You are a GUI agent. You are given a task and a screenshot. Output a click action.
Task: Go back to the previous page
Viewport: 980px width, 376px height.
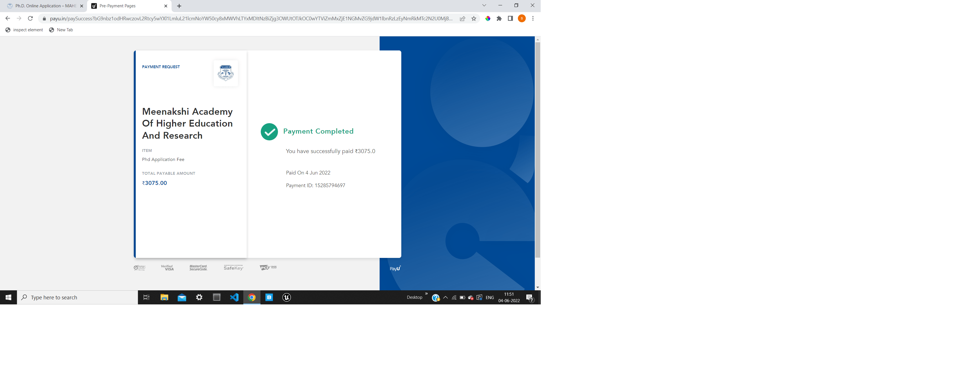(8, 18)
